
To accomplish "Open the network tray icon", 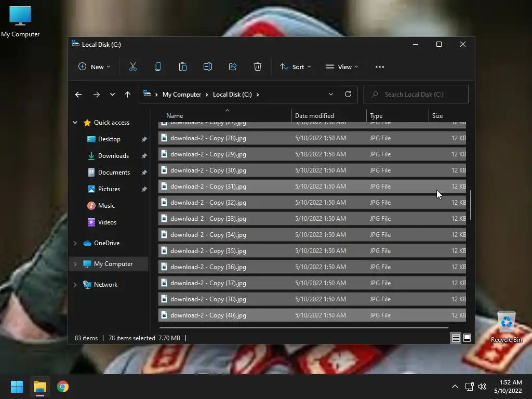I will [x=470, y=387].
